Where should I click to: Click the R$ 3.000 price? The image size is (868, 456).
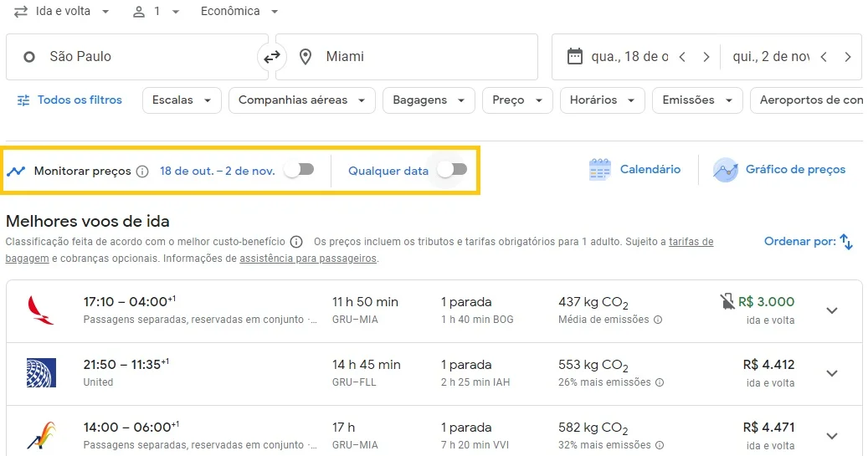pos(766,301)
